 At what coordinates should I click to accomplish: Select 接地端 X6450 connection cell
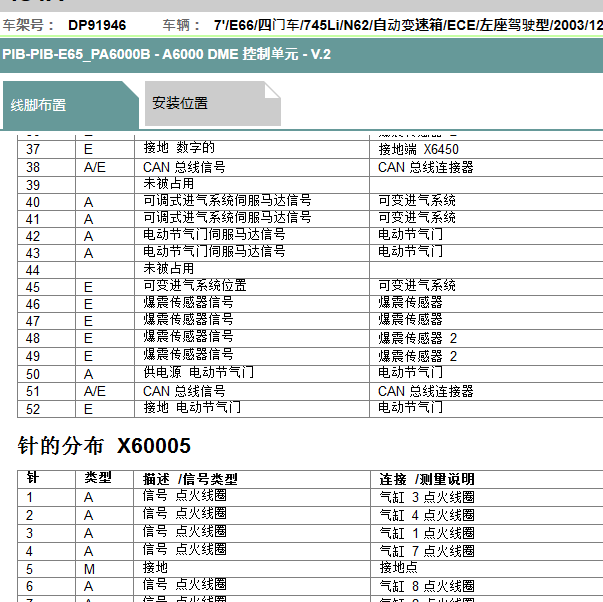tap(418, 149)
